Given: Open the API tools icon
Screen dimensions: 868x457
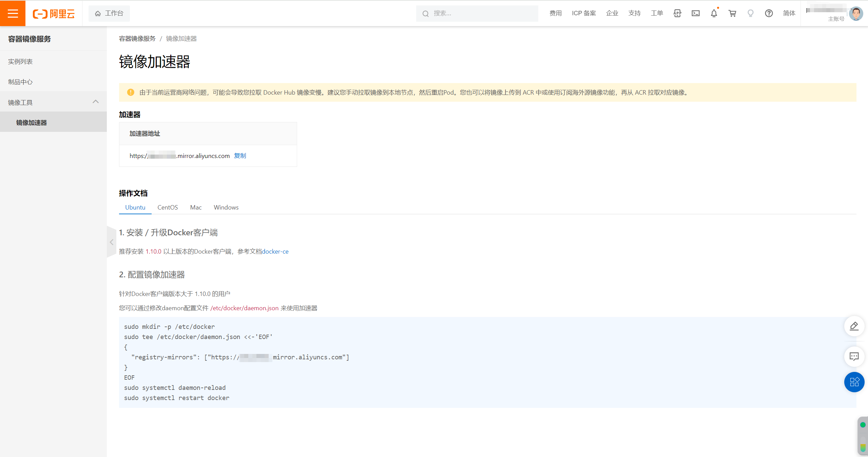Looking at the screenshot, I should pos(677,13).
